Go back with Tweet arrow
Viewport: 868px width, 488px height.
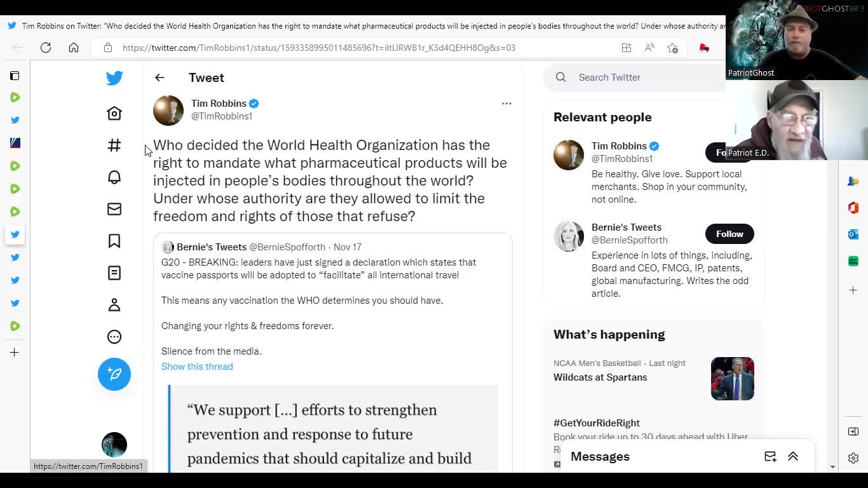pos(159,78)
